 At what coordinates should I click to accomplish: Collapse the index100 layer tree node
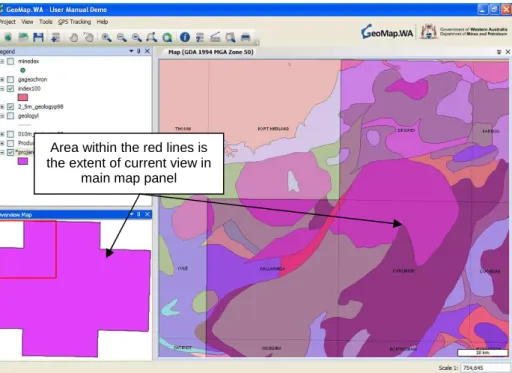[x=2, y=89]
